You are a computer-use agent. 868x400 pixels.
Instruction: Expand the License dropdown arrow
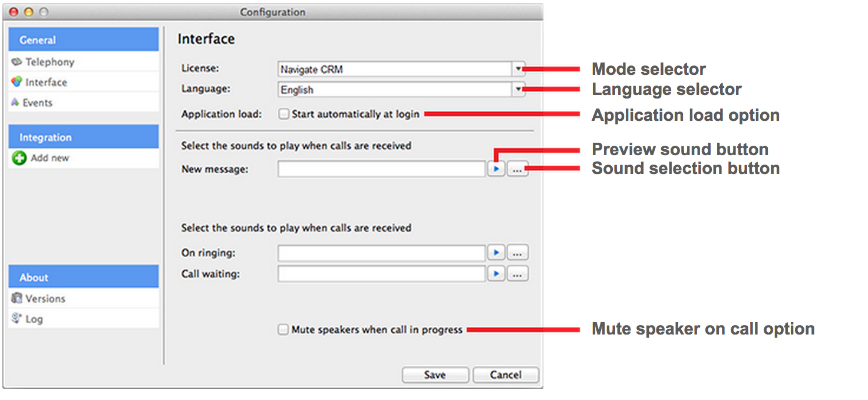coord(518,69)
